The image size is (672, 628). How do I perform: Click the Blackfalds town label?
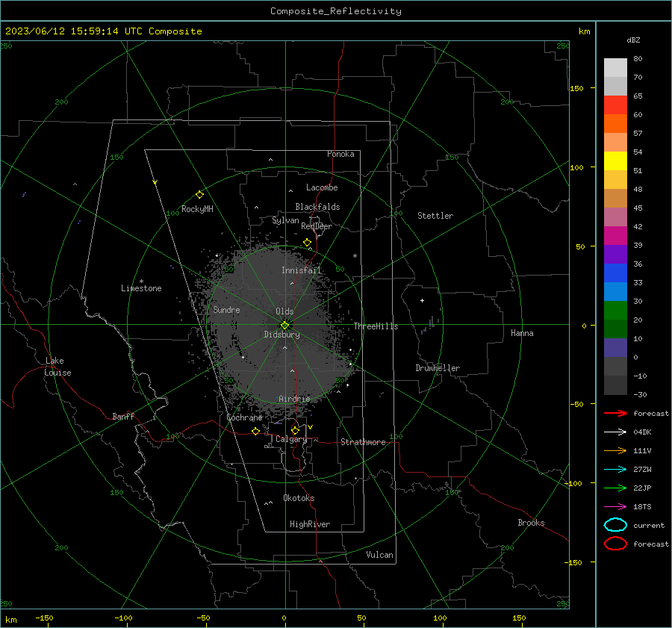coord(317,207)
